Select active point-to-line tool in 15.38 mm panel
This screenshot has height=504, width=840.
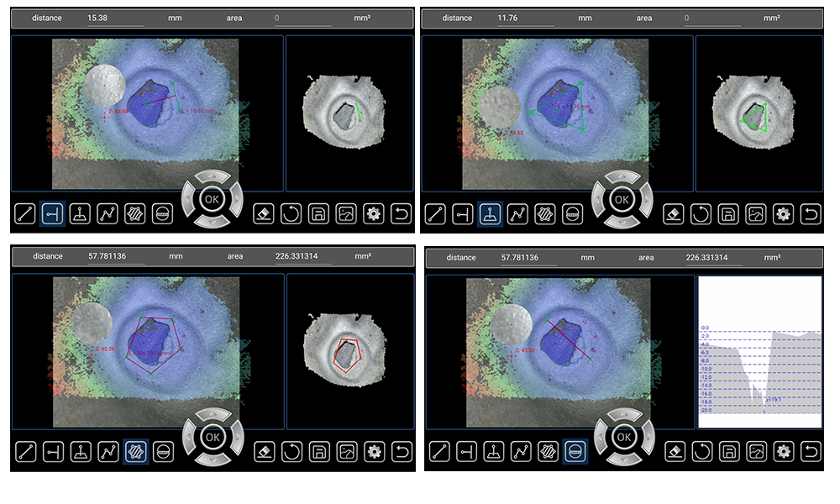pyautogui.click(x=52, y=214)
